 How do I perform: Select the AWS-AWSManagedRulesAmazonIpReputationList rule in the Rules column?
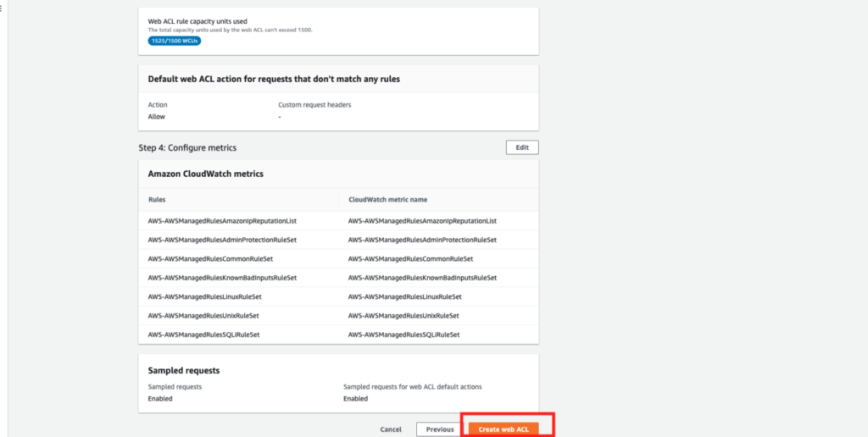223,221
